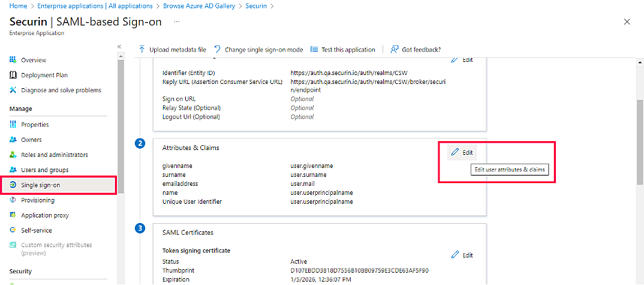Click the pencil icon in top configuration card

(455, 60)
